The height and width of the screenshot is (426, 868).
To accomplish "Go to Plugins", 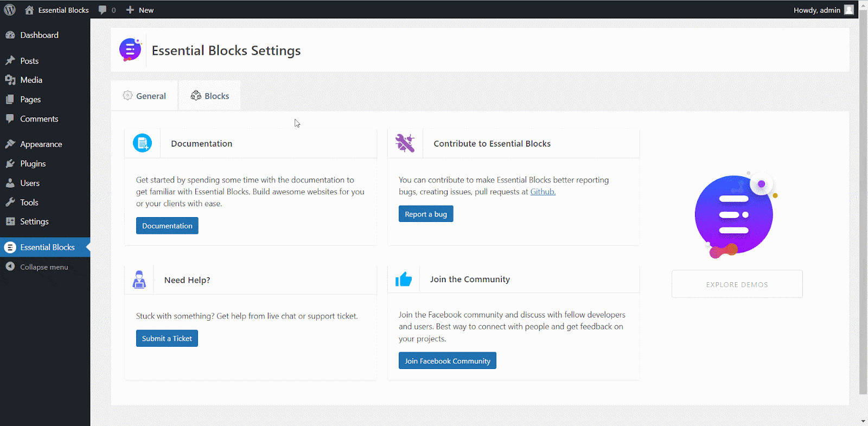I will [45, 163].
